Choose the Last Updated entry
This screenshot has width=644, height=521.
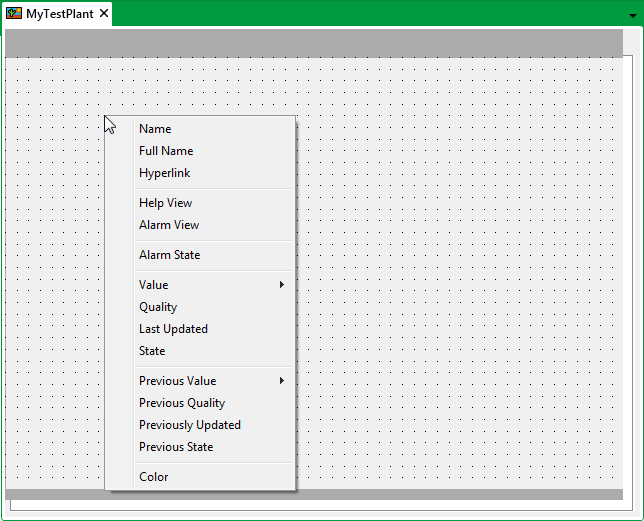click(x=173, y=329)
